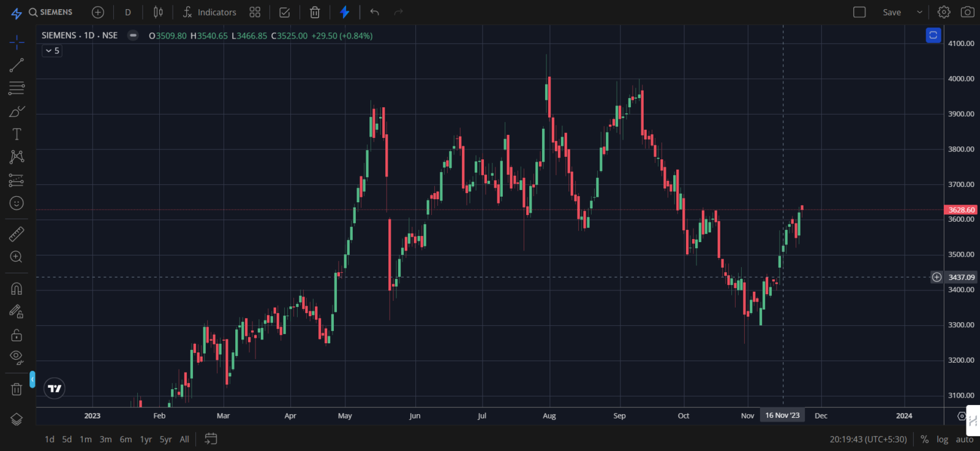
Task: Open the emoji icons tool
Action: [17, 203]
